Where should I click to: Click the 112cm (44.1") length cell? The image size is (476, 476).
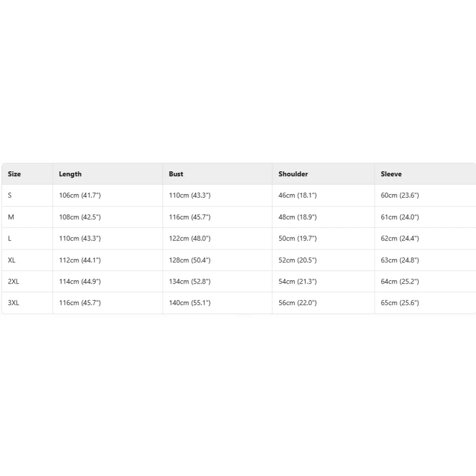click(79, 260)
